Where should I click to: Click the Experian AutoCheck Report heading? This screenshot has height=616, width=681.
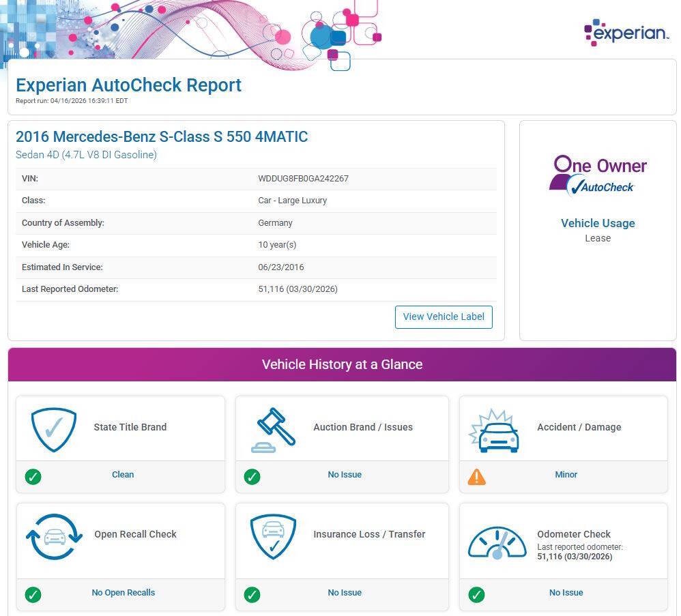click(x=128, y=85)
